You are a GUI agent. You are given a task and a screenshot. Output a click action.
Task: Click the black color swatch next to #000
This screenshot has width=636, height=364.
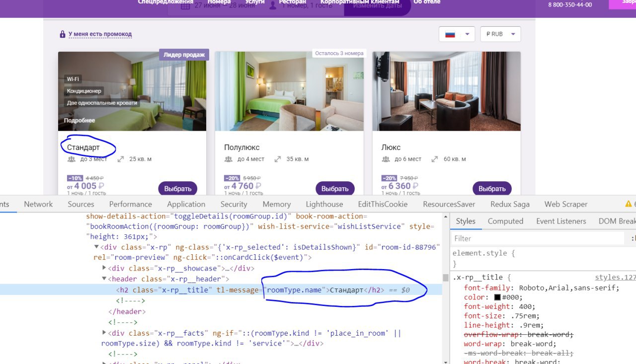pyautogui.click(x=497, y=297)
